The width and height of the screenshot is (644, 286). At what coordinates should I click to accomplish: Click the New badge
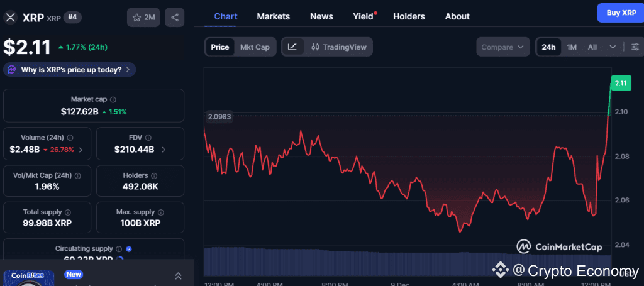tap(74, 274)
